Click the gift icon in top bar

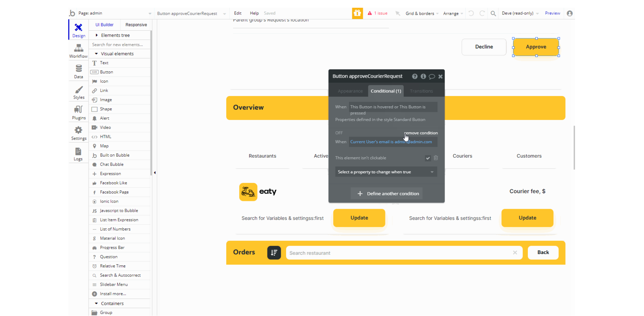[x=357, y=13]
